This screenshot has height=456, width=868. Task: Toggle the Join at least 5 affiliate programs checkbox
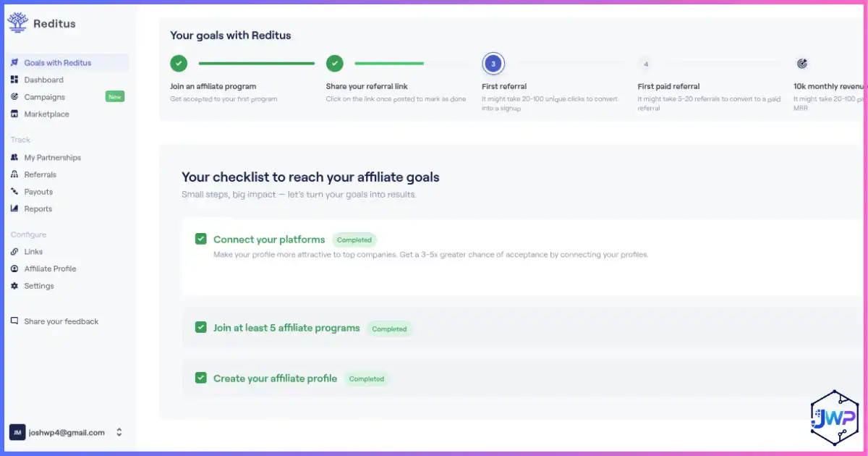coord(201,327)
